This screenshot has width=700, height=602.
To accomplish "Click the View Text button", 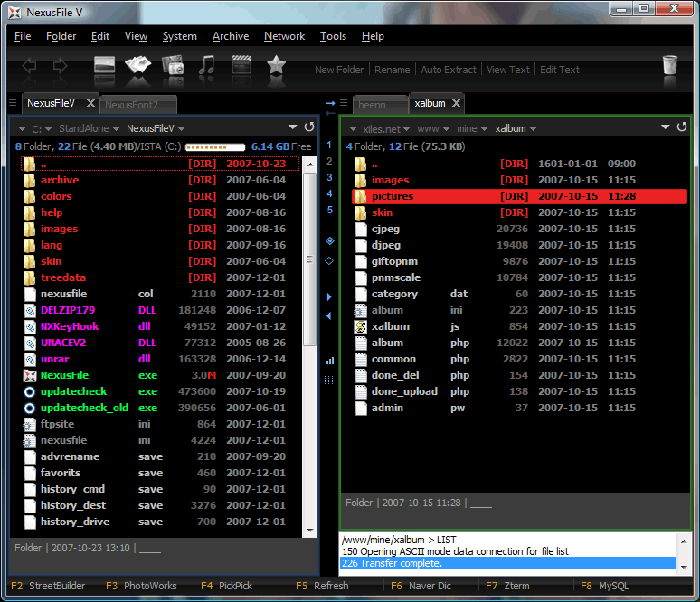I will pyautogui.click(x=508, y=70).
